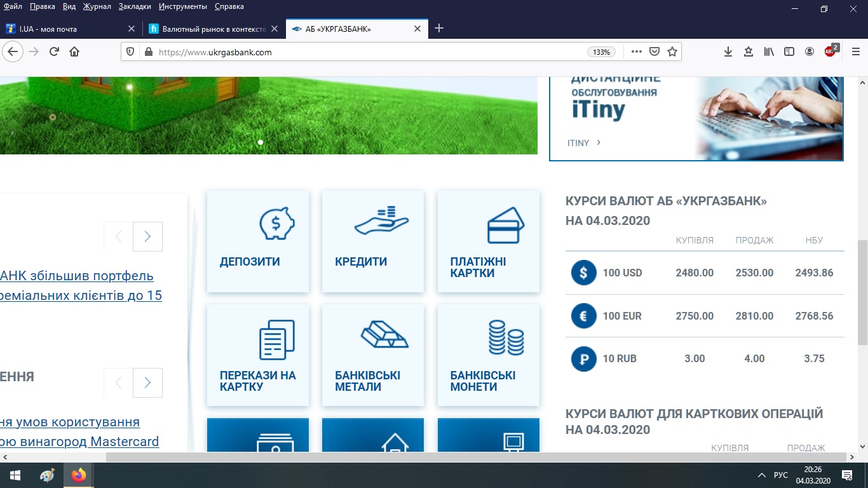
Task: Open the browser home page icon
Action: click(x=74, y=51)
